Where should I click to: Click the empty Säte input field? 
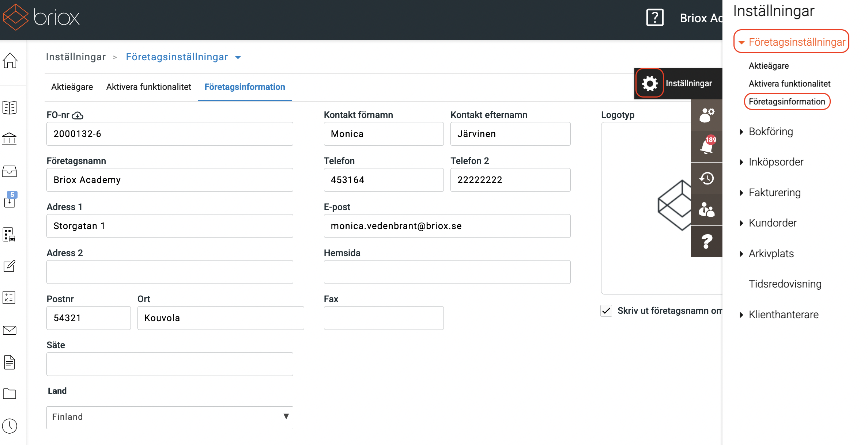(x=170, y=364)
